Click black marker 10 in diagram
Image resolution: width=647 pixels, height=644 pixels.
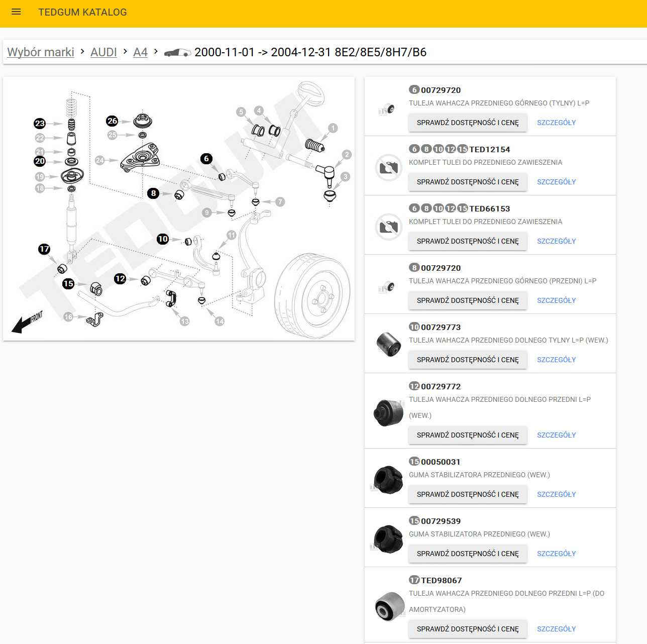click(x=162, y=239)
